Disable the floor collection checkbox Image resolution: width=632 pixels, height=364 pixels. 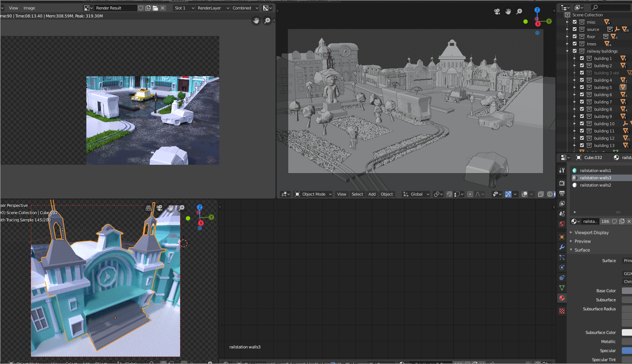pyautogui.click(x=575, y=37)
